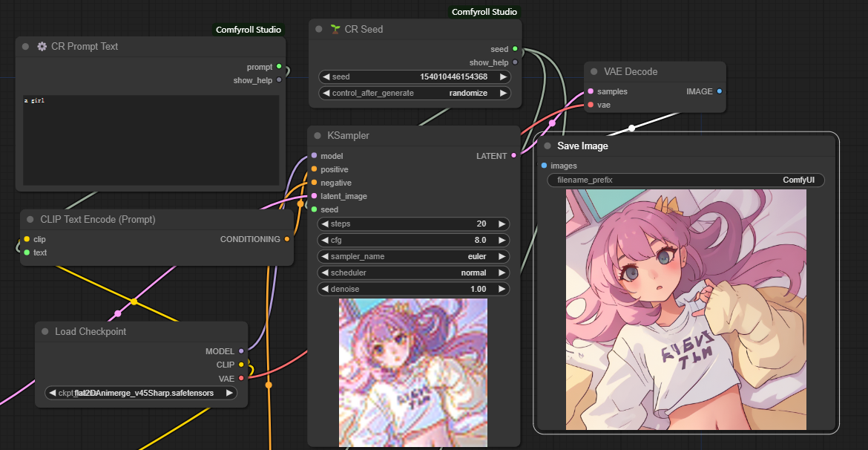
Task: Click the prompt text area containing 'a girl'
Action: point(151,140)
